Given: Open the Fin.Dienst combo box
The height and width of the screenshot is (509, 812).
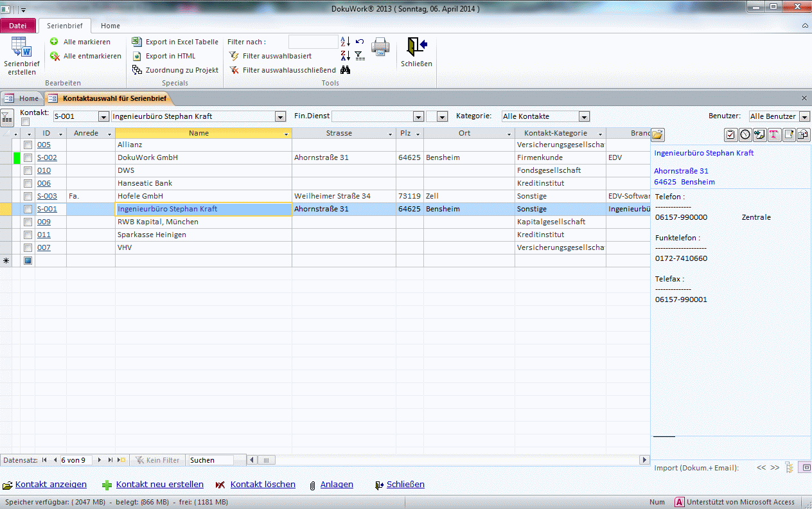Looking at the screenshot, I should pyautogui.click(x=418, y=117).
